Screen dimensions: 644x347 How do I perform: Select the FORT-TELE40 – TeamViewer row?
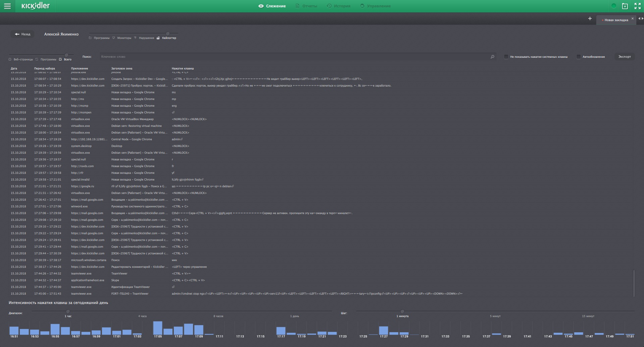[321, 294]
